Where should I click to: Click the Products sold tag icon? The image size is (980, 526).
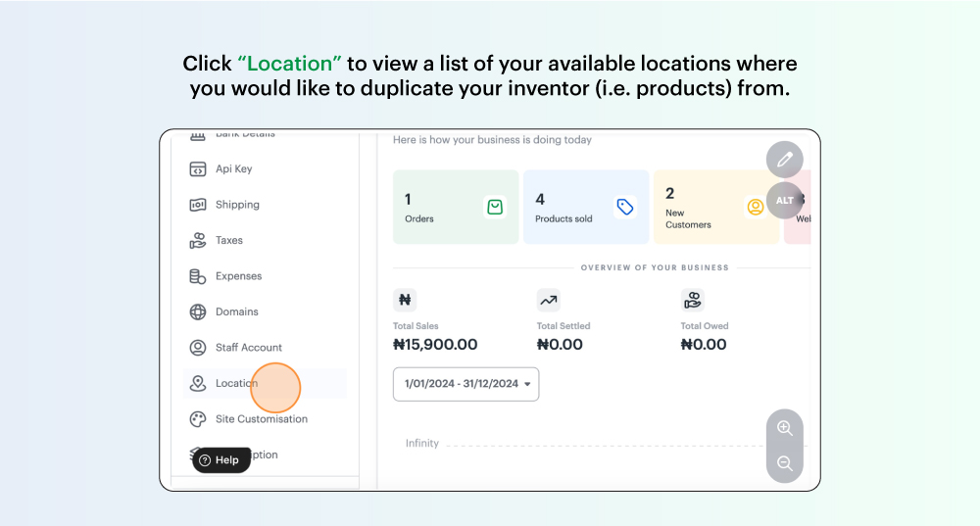[625, 207]
